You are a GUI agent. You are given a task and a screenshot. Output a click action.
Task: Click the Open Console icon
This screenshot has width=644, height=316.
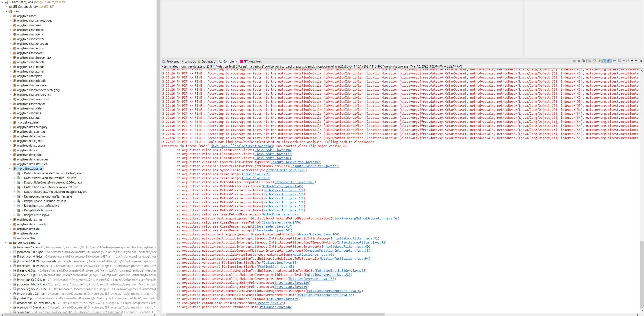tap(628, 61)
